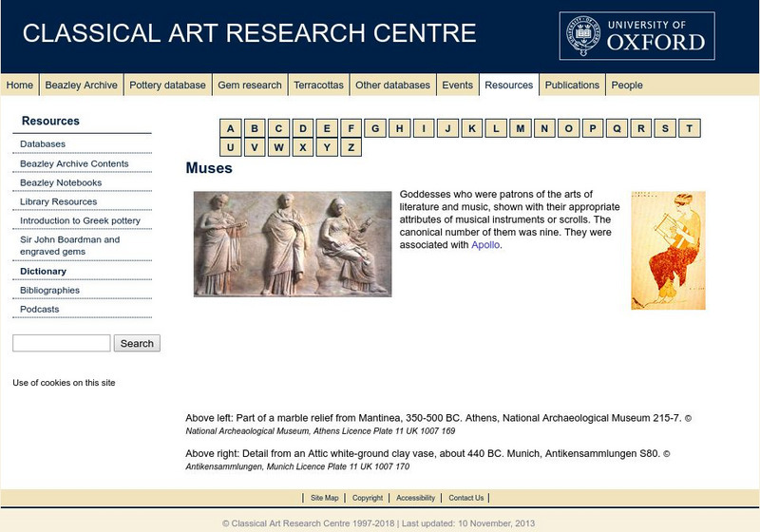Click the University of Oxford logo
Viewport: 760px width, 532px height.
(636, 36)
